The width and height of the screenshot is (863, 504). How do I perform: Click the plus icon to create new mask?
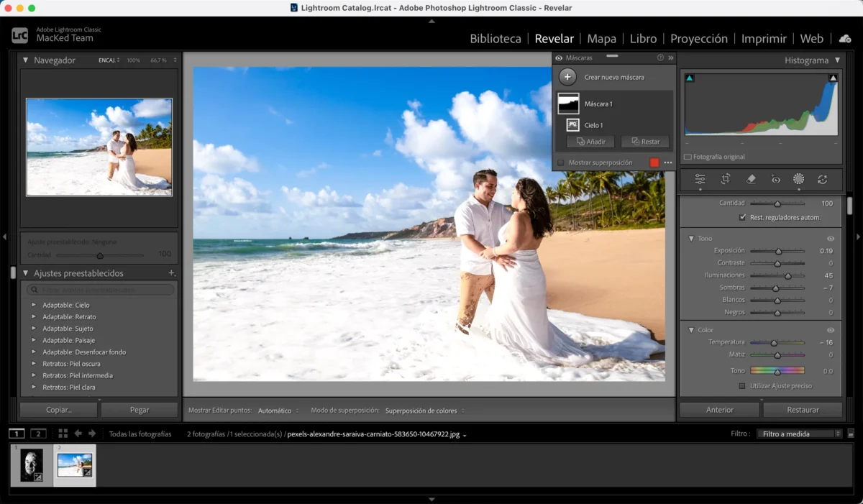[567, 77]
